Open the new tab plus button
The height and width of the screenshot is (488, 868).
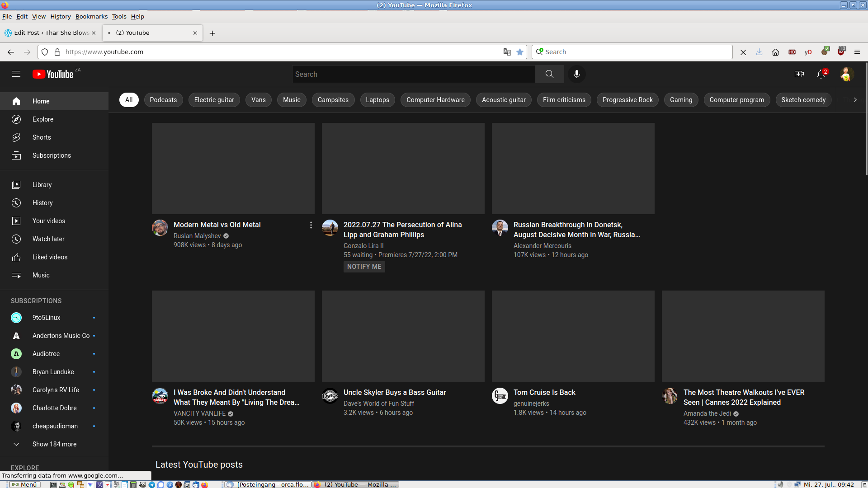coord(212,33)
